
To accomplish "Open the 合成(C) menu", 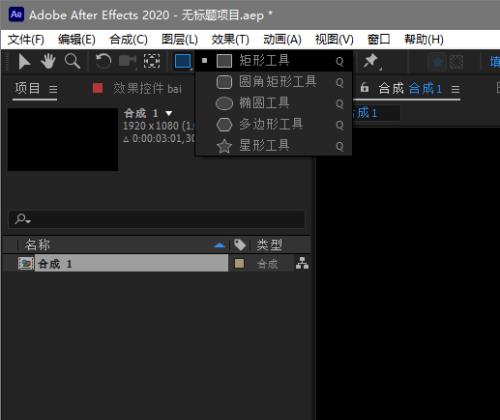I will pos(129,40).
